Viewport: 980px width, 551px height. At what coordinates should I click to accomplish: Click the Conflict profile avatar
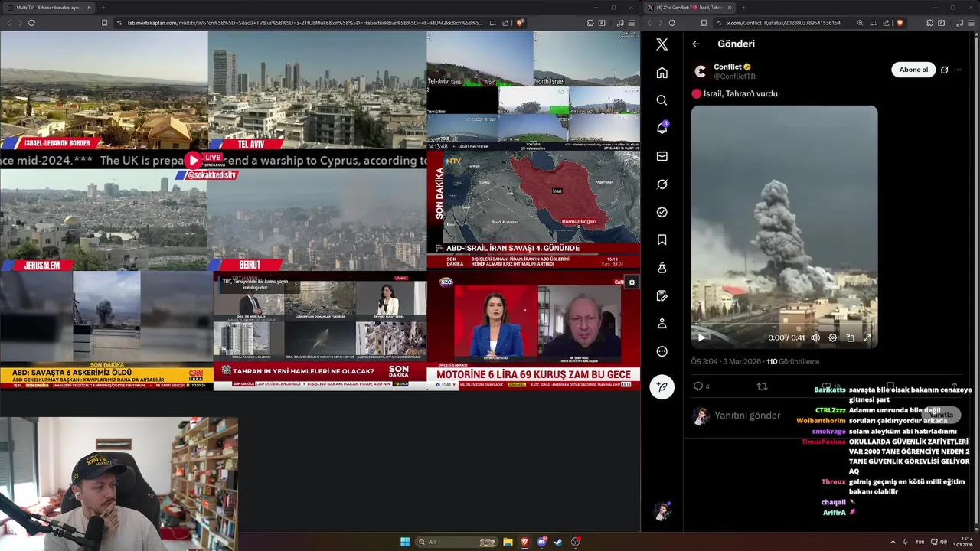point(700,71)
